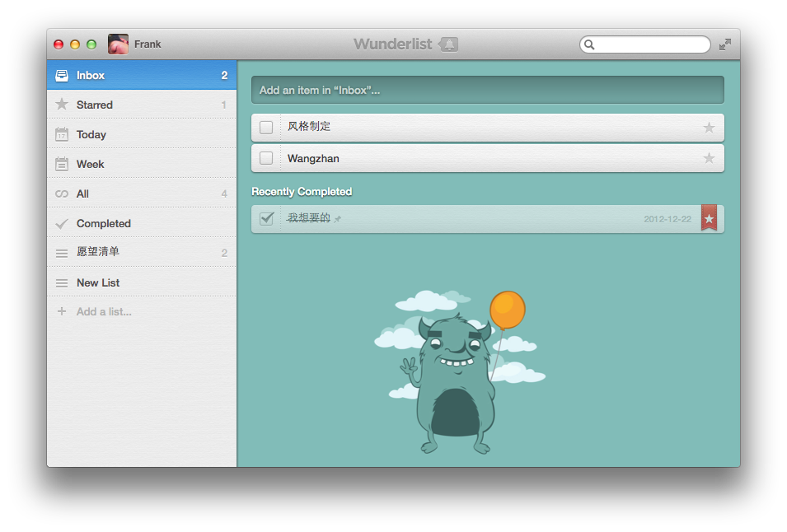Image resolution: width=787 pixels, height=532 pixels.
Task: Star the 风格制定 task
Action: [x=709, y=128]
